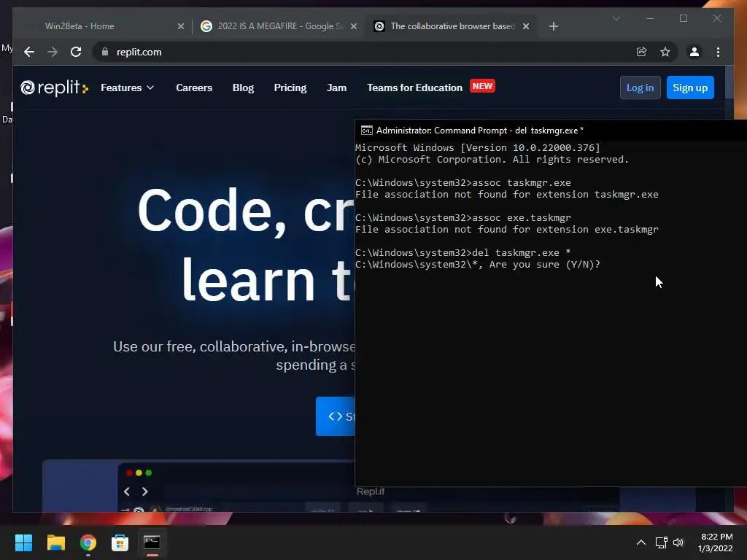Switch to 2022 IS A MEGAFIRE tab

click(x=279, y=26)
